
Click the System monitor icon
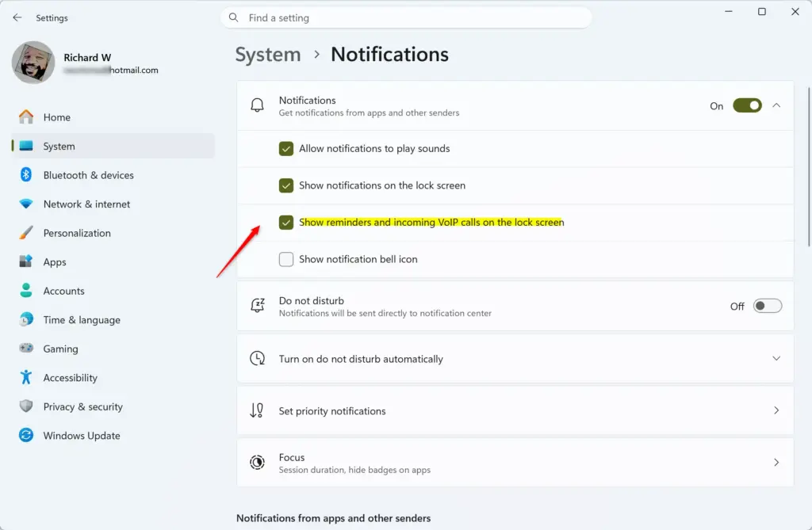pos(26,146)
